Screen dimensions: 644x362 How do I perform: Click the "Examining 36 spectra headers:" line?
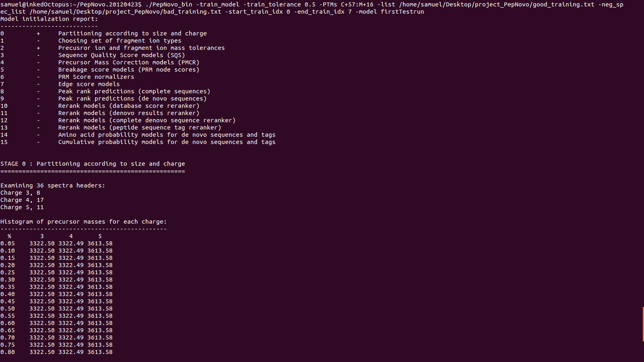click(53, 186)
